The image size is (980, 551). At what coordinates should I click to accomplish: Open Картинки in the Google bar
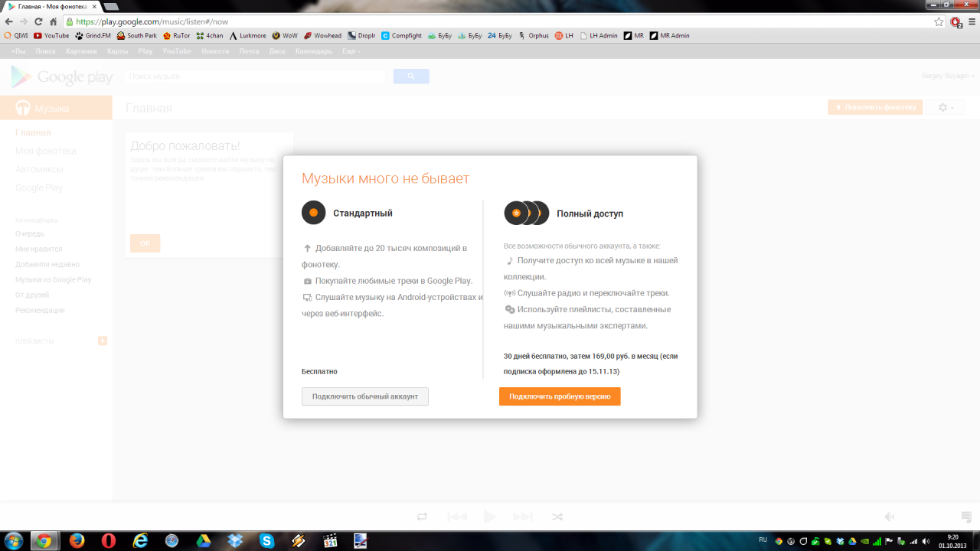click(x=81, y=51)
